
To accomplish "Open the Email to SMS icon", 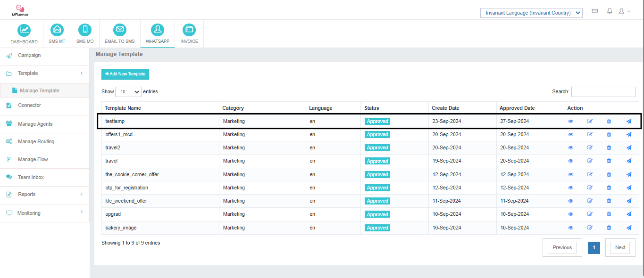I will pyautogui.click(x=120, y=30).
